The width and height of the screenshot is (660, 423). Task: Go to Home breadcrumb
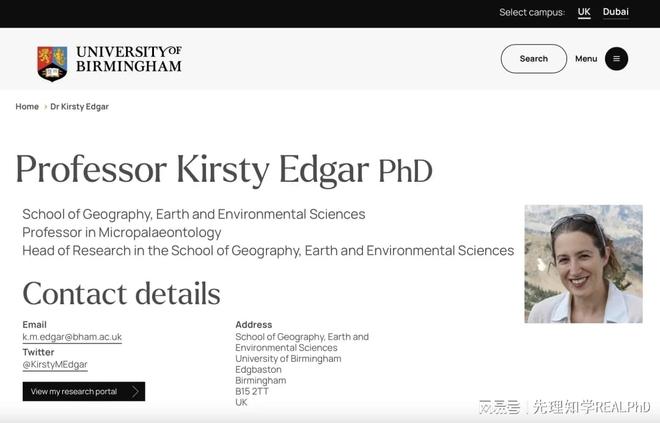(x=27, y=106)
